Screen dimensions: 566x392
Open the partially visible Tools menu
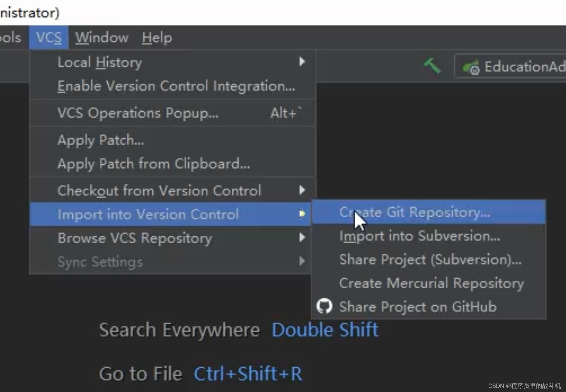click(10, 38)
